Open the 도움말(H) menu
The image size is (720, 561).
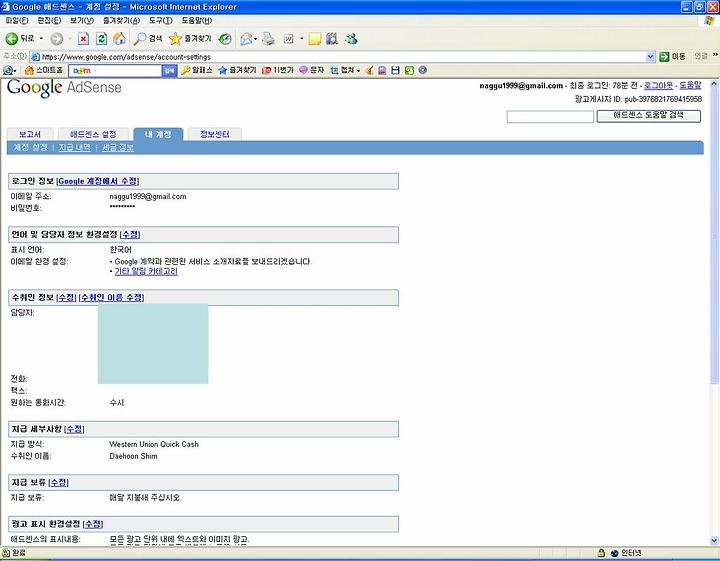[x=197, y=20]
